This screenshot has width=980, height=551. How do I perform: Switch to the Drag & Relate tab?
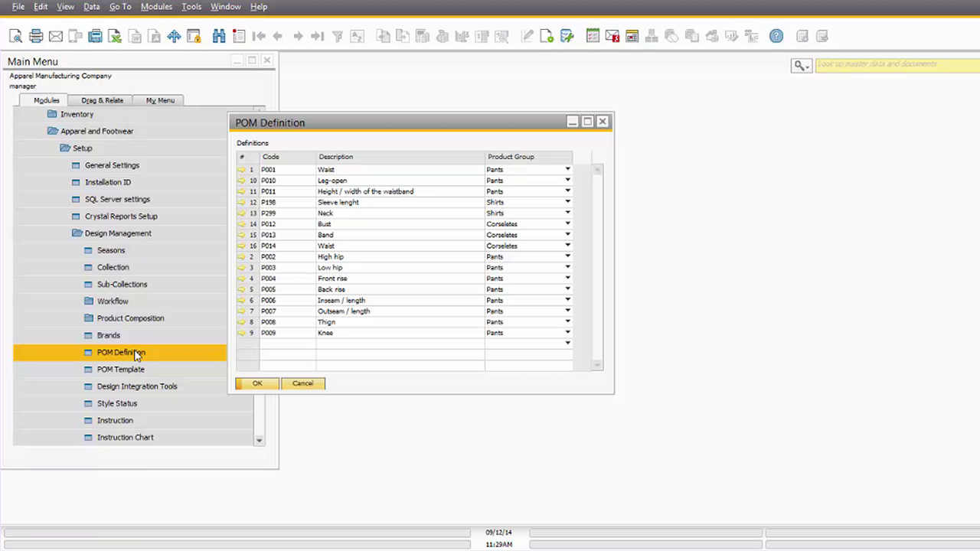tap(102, 100)
